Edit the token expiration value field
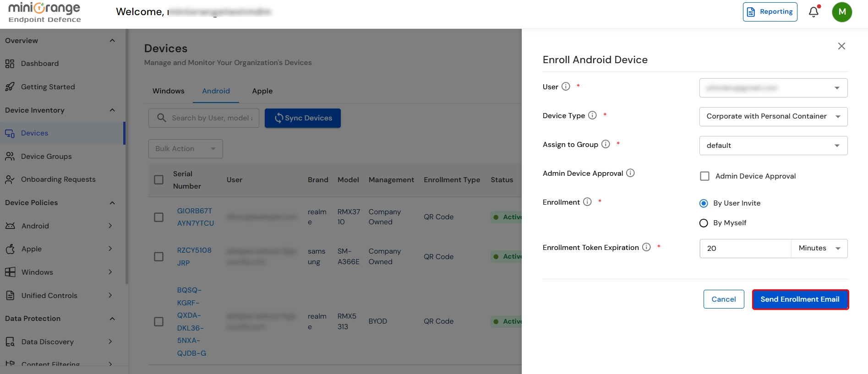 pos(745,248)
